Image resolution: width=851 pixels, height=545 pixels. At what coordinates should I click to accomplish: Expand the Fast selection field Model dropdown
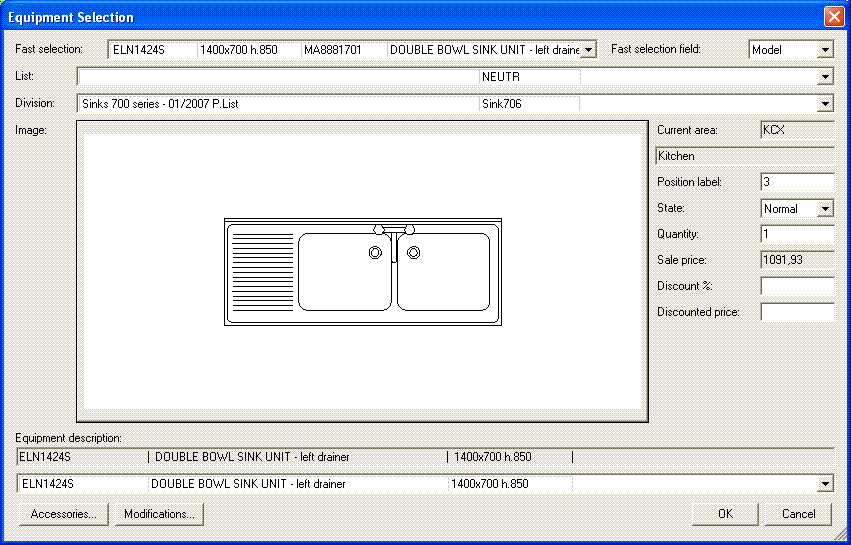(x=824, y=50)
